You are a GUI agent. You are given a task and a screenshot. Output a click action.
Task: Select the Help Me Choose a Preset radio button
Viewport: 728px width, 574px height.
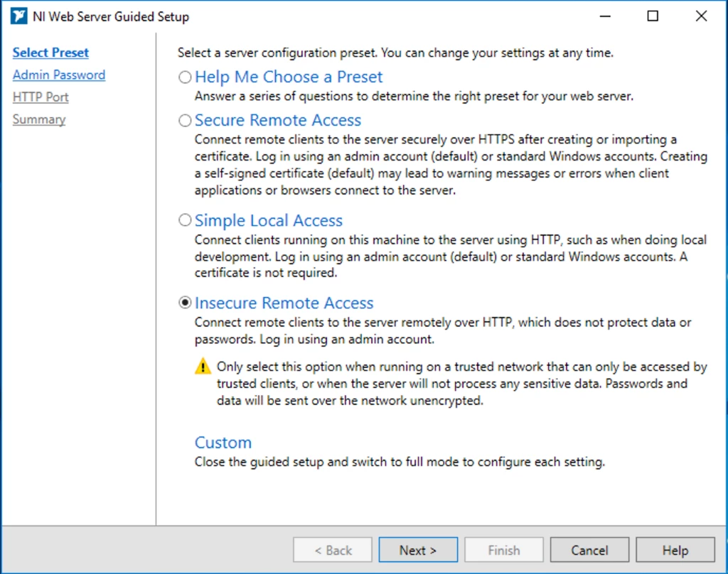pyautogui.click(x=185, y=77)
